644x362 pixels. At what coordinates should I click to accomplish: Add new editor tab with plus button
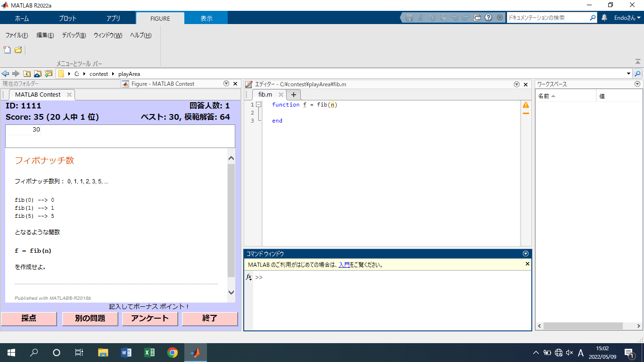293,95
